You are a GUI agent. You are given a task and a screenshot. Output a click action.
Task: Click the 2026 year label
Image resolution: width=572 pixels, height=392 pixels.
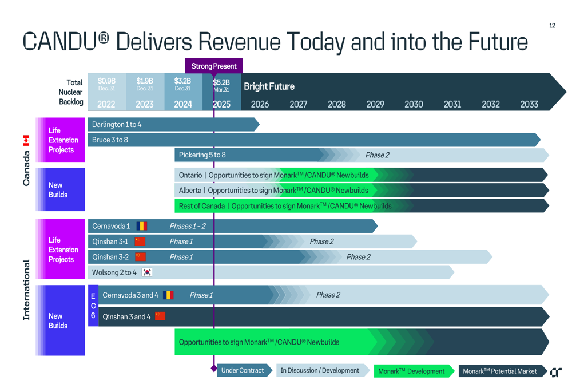click(x=260, y=104)
